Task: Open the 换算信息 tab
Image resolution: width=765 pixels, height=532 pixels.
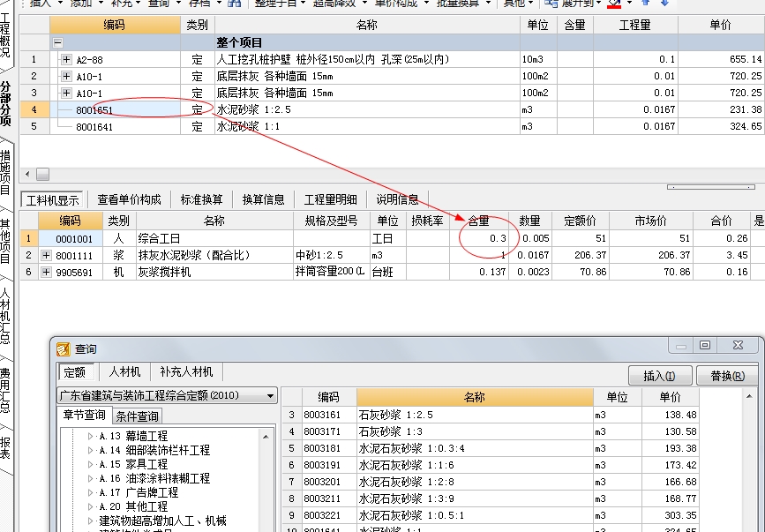Action: click(x=264, y=199)
